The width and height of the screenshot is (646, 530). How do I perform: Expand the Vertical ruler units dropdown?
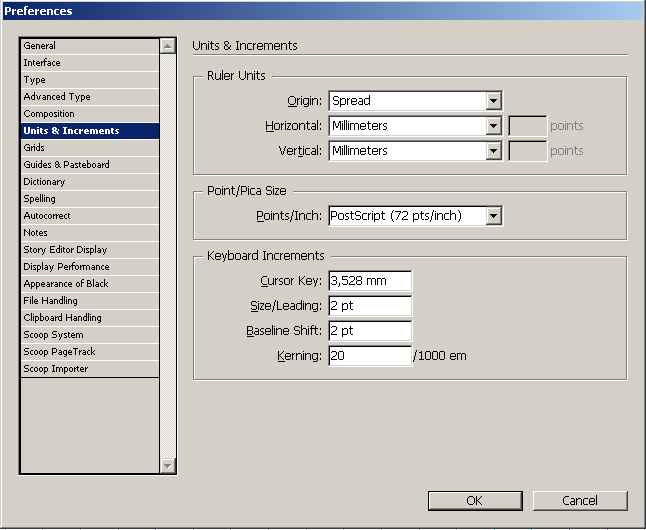pos(415,151)
